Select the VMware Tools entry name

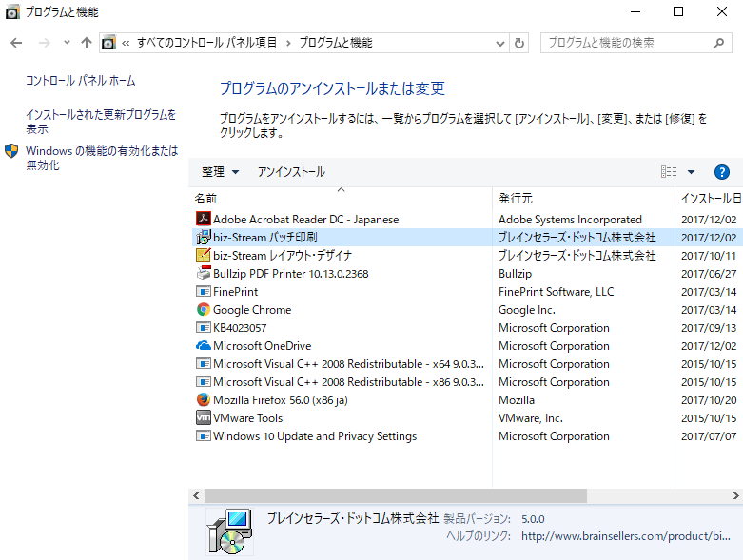click(x=247, y=418)
